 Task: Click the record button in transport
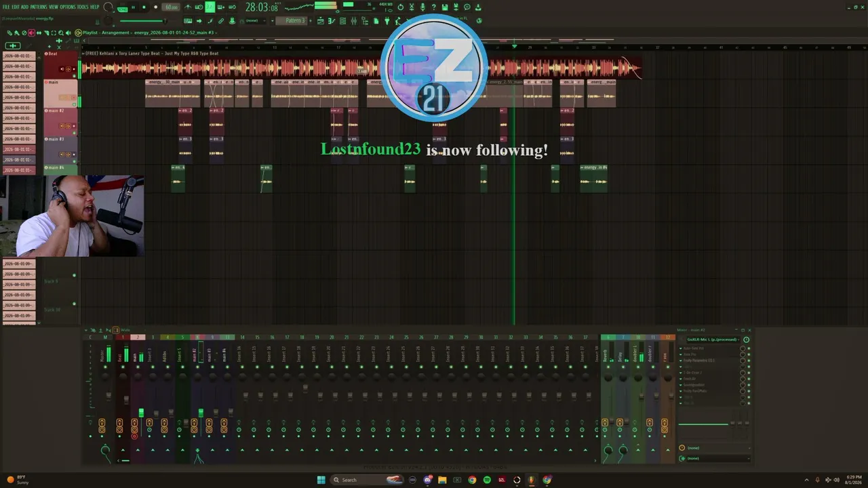[x=155, y=7]
